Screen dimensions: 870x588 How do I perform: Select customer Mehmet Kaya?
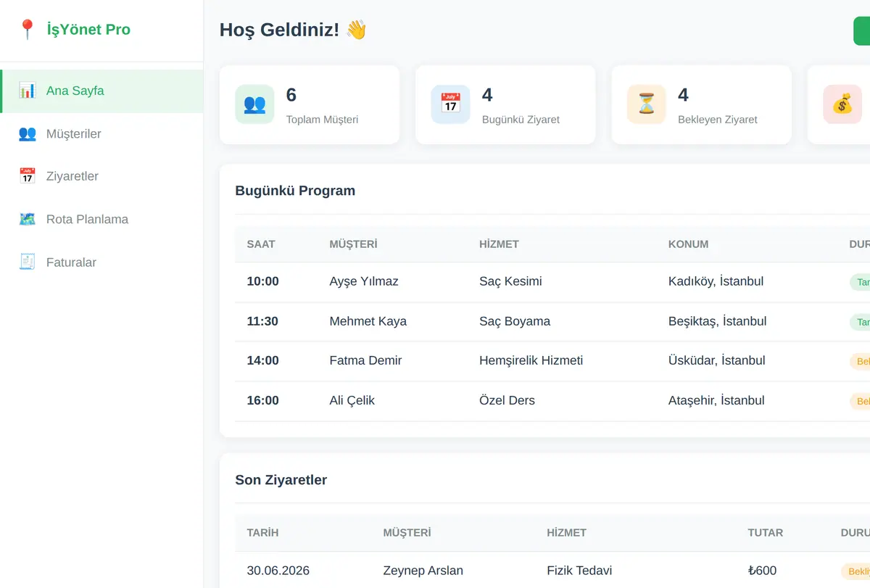point(368,321)
